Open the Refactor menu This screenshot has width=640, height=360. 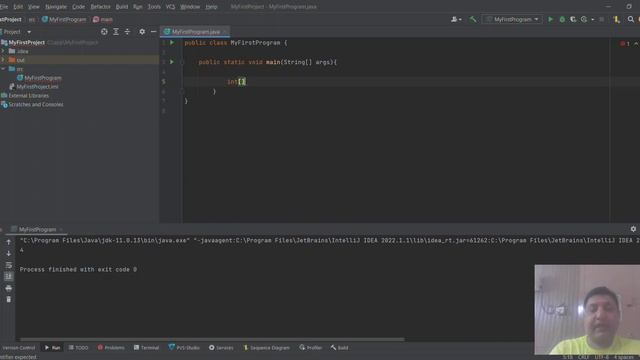click(x=100, y=7)
